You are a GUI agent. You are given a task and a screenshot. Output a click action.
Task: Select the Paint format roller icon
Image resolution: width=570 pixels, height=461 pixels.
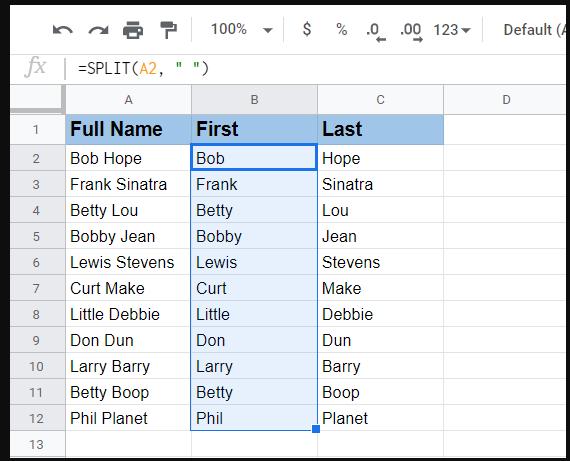click(168, 30)
